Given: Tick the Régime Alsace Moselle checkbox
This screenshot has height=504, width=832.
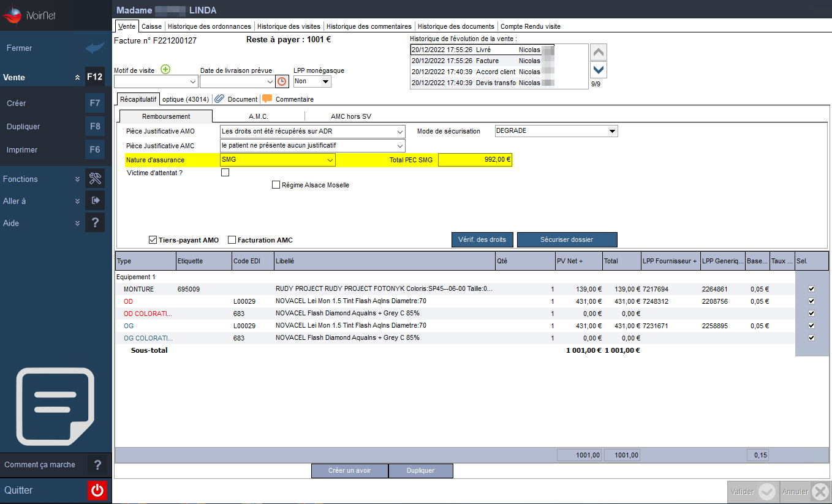Looking at the screenshot, I should coord(276,185).
